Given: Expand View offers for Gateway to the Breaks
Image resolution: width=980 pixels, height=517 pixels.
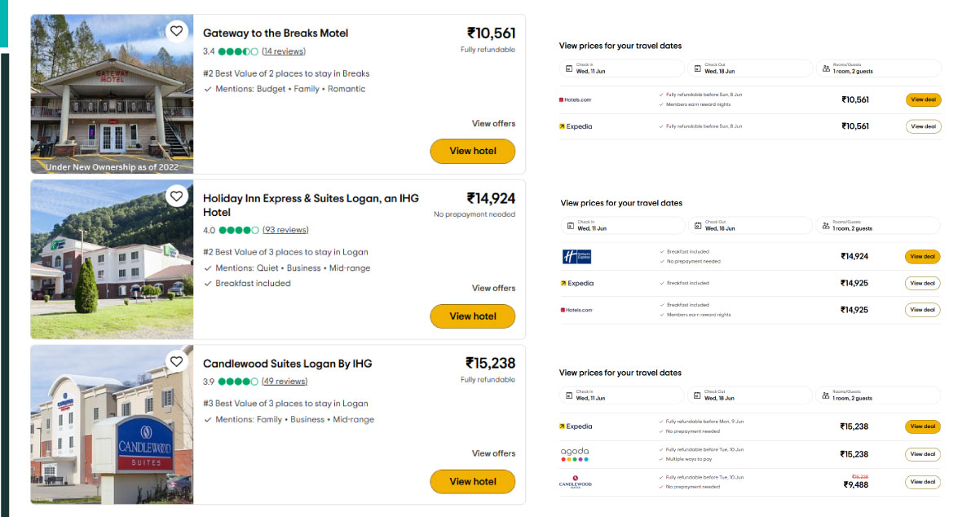Looking at the screenshot, I should click(x=493, y=124).
